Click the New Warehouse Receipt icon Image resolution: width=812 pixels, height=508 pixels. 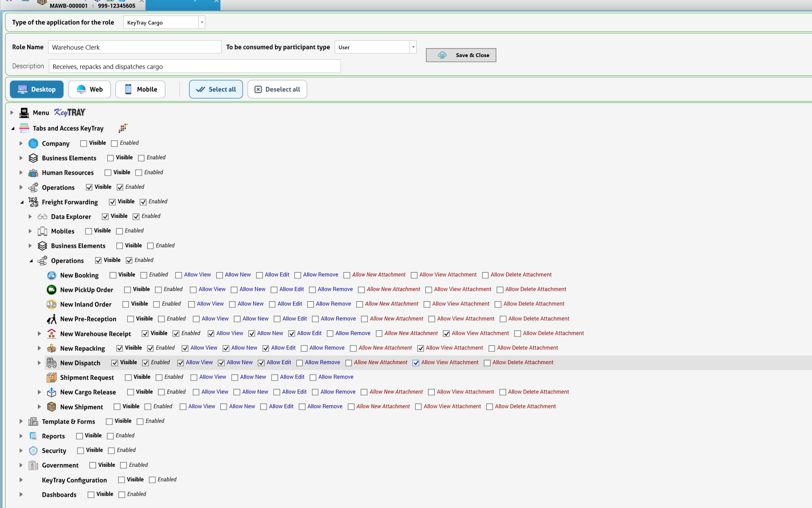[51, 334]
